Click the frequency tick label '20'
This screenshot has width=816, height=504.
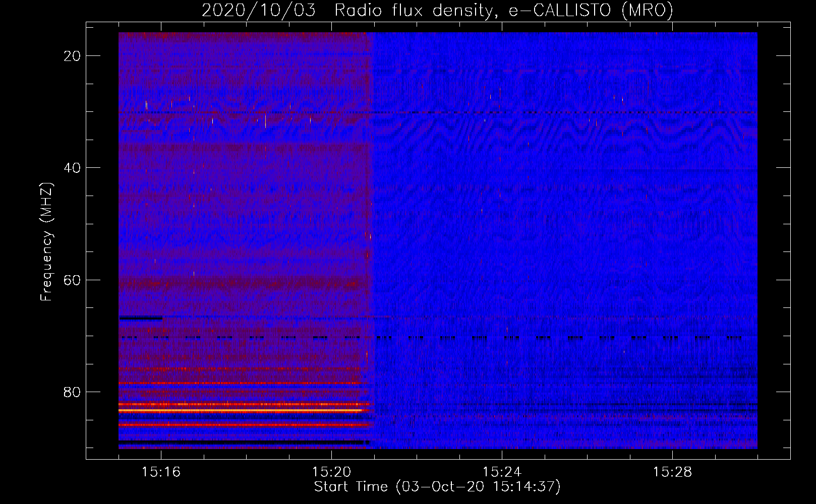pyautogui.click(x=72, y=56)
